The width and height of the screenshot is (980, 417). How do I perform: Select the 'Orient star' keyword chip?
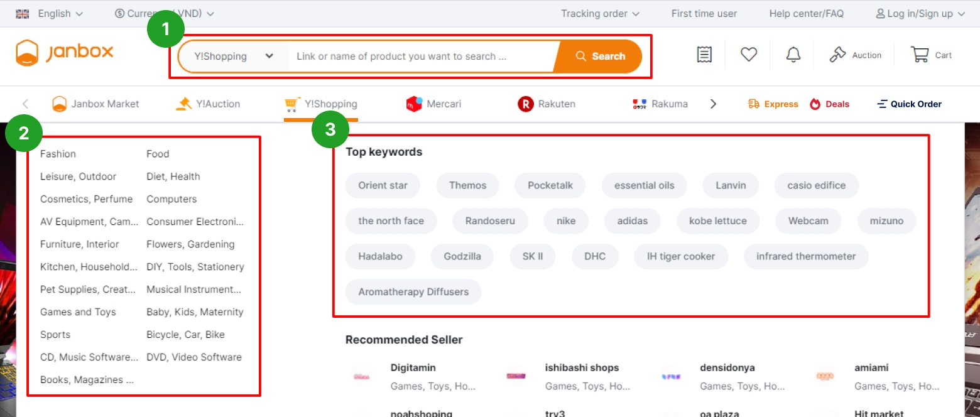[383, 185]
